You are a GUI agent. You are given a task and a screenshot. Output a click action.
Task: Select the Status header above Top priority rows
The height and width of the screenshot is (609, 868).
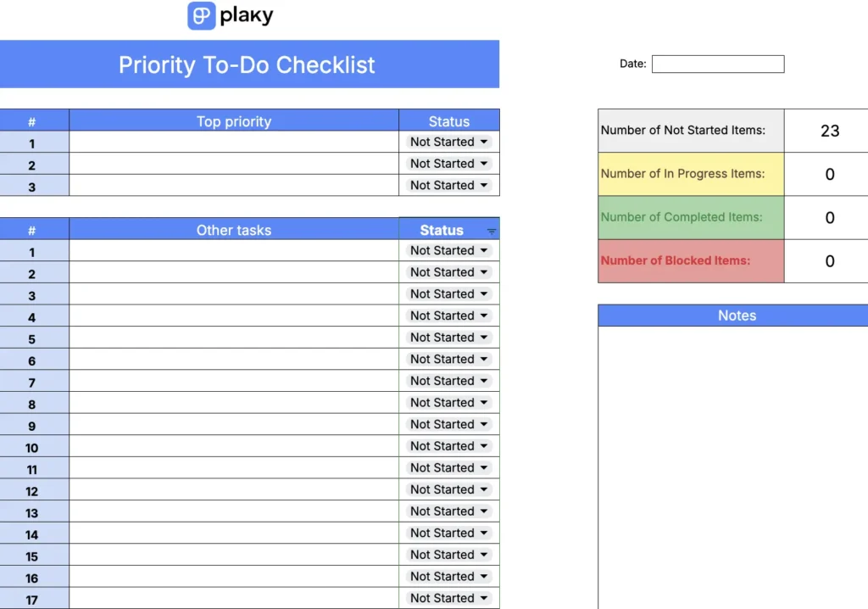point(449,120)
